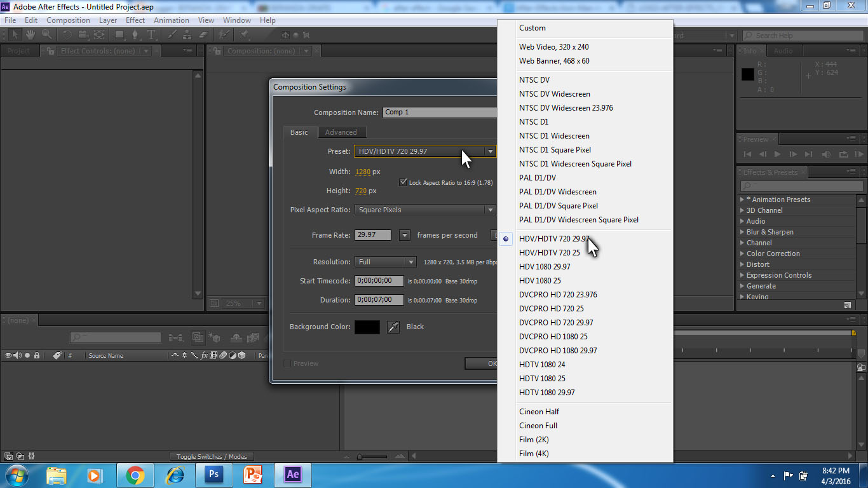This screenshot has width=868, height=488.
Task: Select the Hand tool
Action: pos(30,35)
